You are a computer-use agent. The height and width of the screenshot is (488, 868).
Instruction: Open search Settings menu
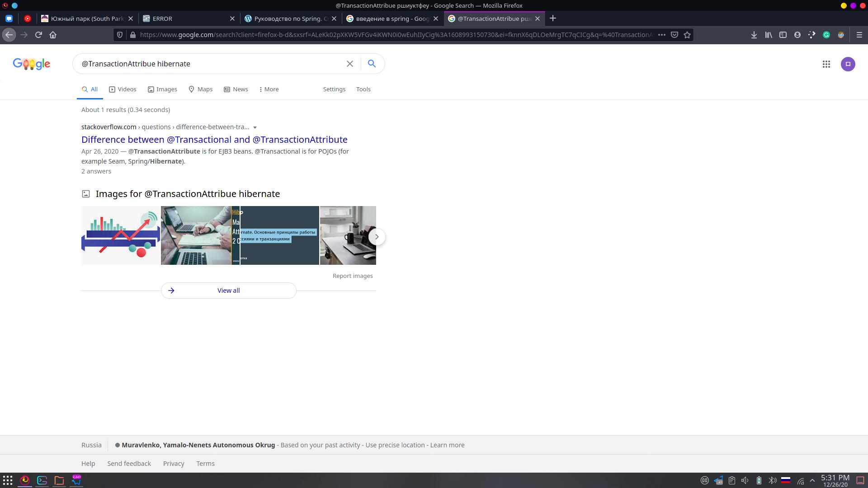pyautogui.click(x=334, y=89)
